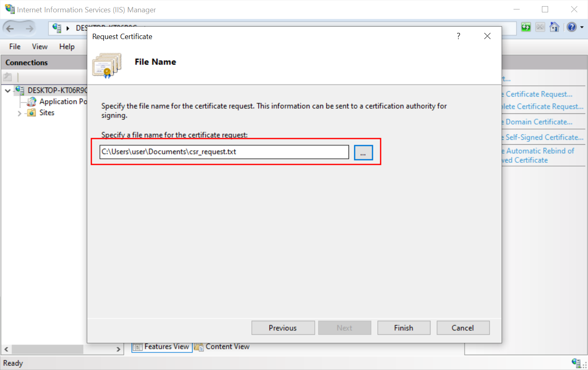Click the Home icon in the toolbar
The height and width of the screenshot is (370, 588).
pyautogui.click(x=555, y=27)
